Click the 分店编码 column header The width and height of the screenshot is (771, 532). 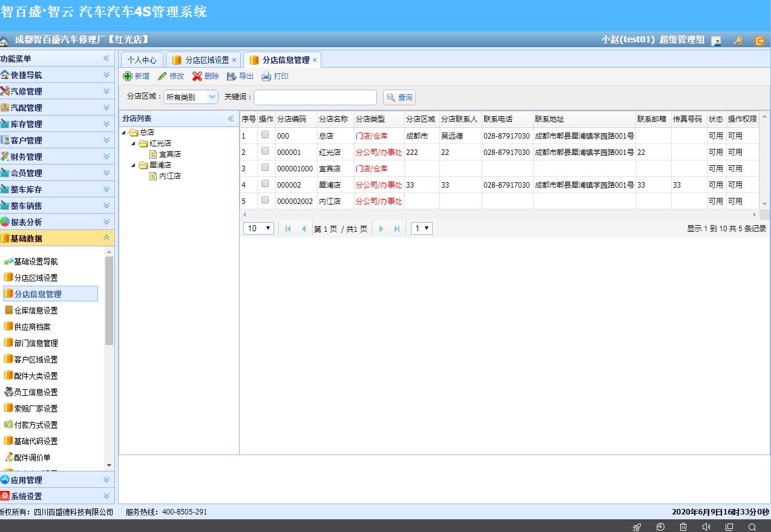296,119
